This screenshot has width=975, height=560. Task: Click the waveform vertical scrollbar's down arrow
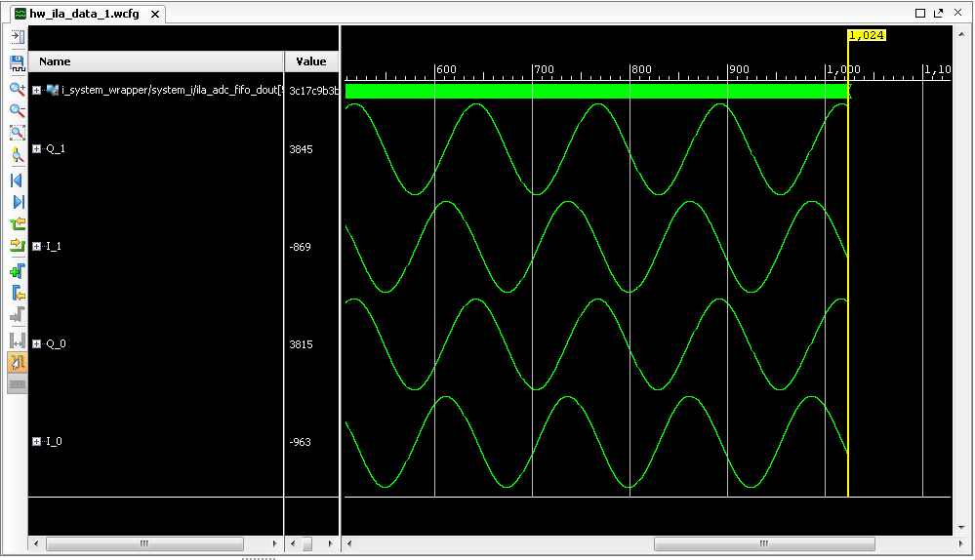[961, 528]
